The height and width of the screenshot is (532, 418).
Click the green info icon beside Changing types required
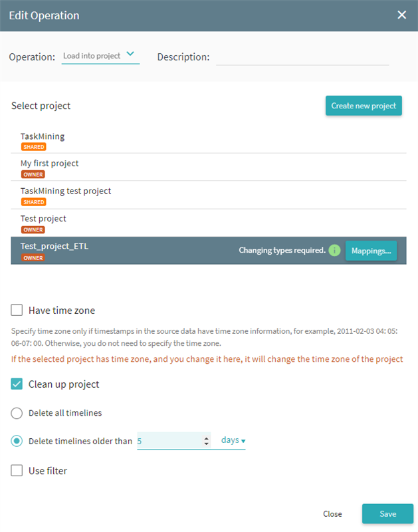334,251
